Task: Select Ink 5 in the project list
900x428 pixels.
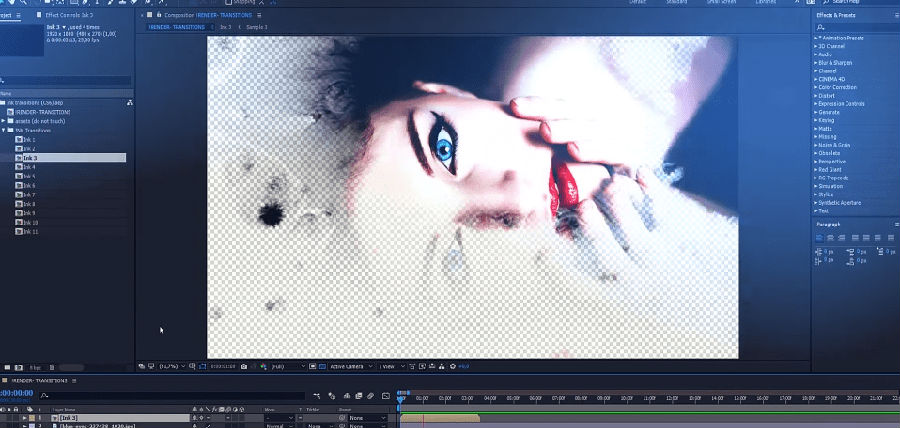Action: point(29,176)
